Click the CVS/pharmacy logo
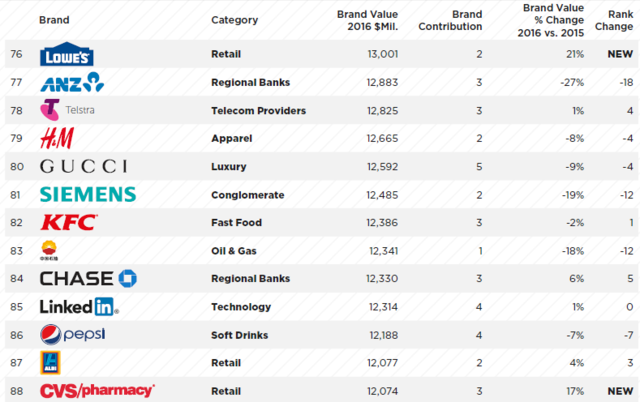Screen dimensions: 640x402 click(97, 391)
